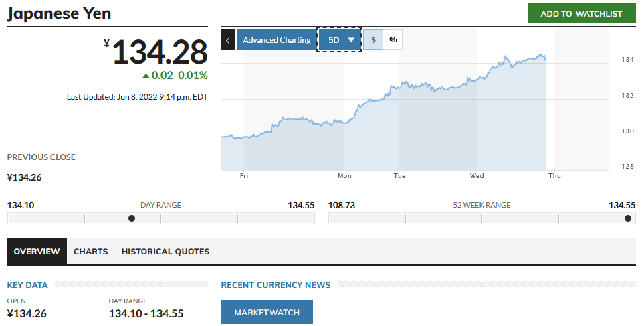Viewport: 644px width, 326px height.
Task: Click Key Data day range 134.10 - 134.55
Action: 146,314
